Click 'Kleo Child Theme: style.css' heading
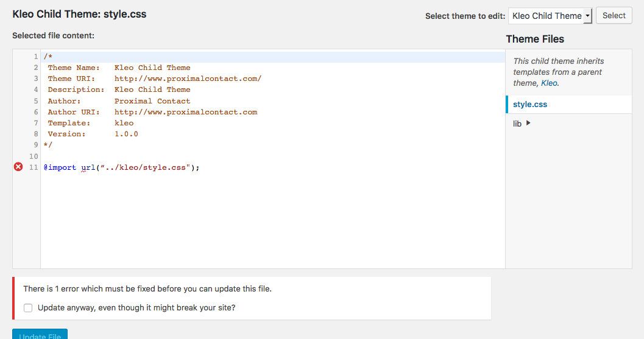This screenshot has height=339, width=644. tap(79, 14)
